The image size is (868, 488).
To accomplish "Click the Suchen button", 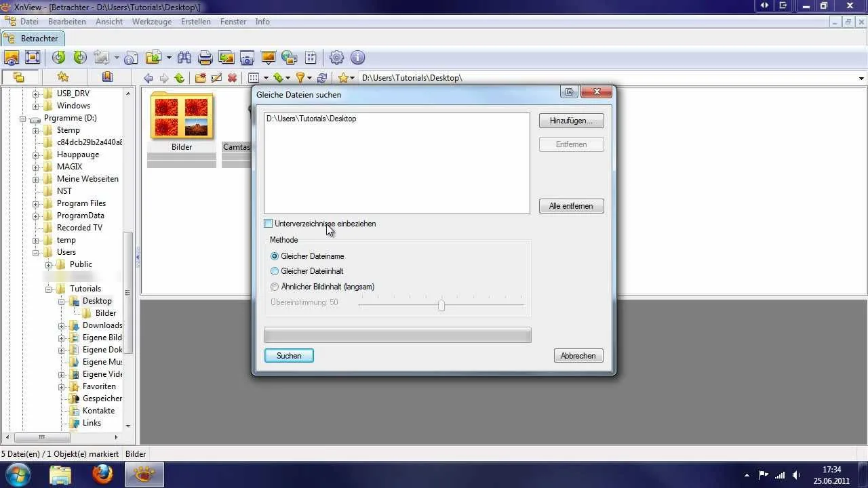I will (289, 356).
